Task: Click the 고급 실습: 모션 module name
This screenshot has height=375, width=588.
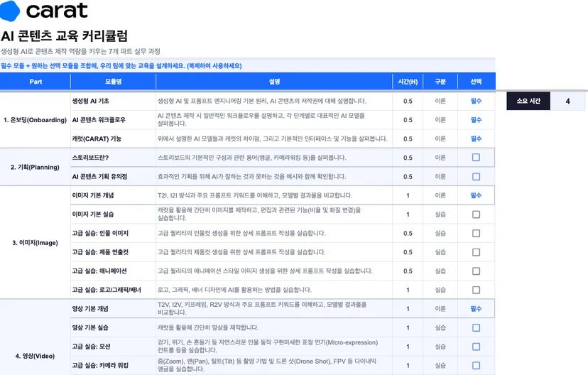Action: 92,347
